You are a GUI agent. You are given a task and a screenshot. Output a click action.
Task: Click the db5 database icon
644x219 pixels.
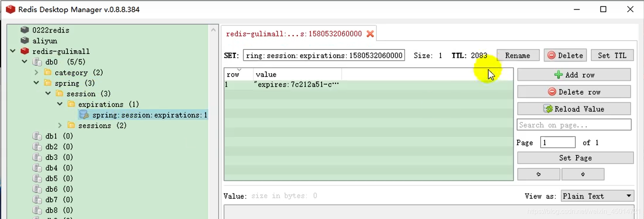(37, 178)
